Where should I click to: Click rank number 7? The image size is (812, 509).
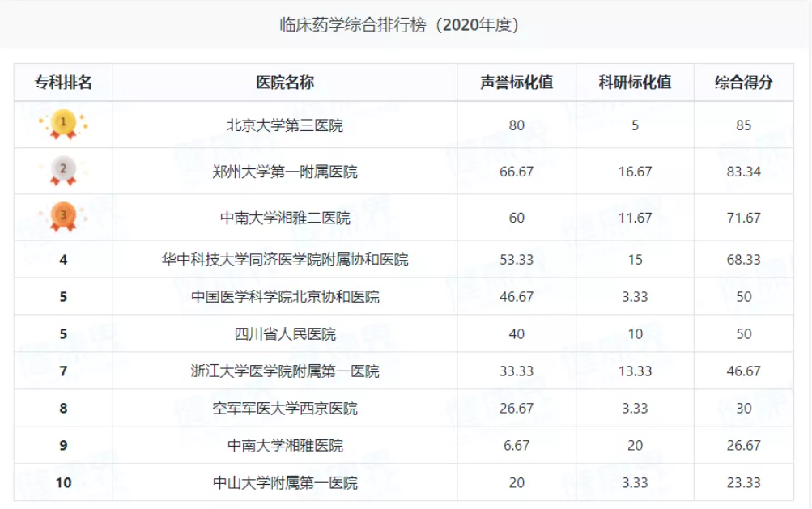63,371
